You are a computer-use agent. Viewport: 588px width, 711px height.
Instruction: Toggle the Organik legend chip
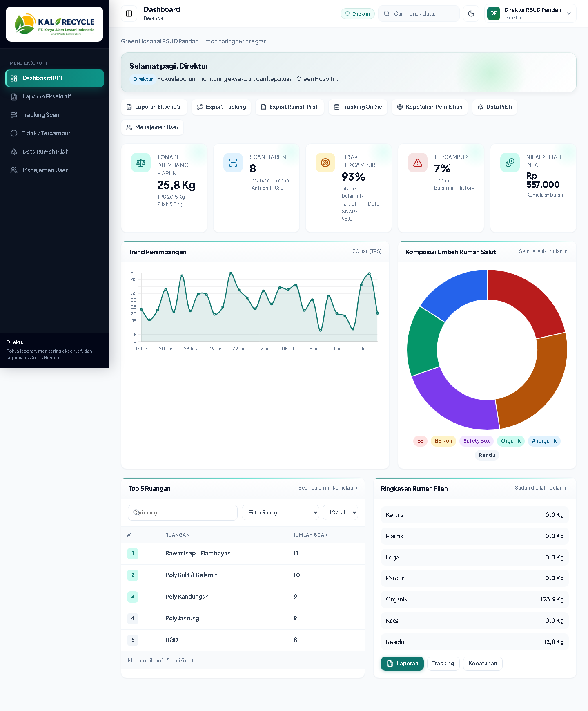(511, 441)
